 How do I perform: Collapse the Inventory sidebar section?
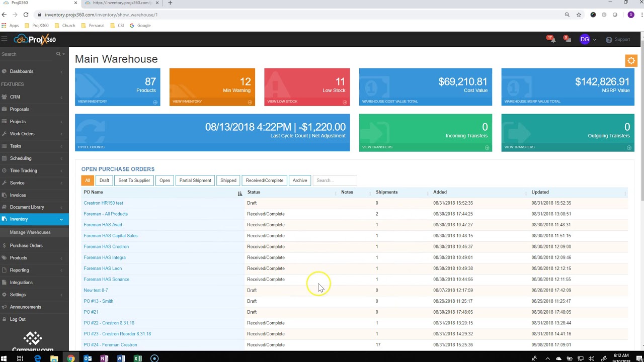pyautogui.click(x=34, y=219)
